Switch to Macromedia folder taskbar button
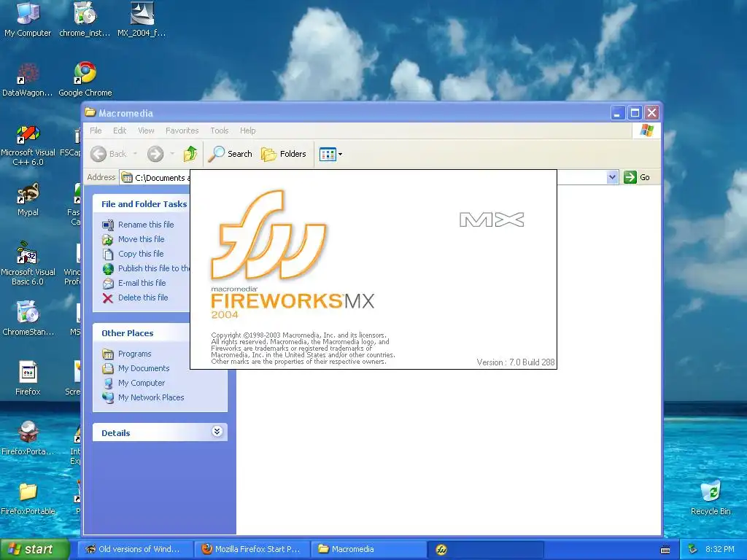This screenshot has width=747, height=560. [x=368, y=549]
